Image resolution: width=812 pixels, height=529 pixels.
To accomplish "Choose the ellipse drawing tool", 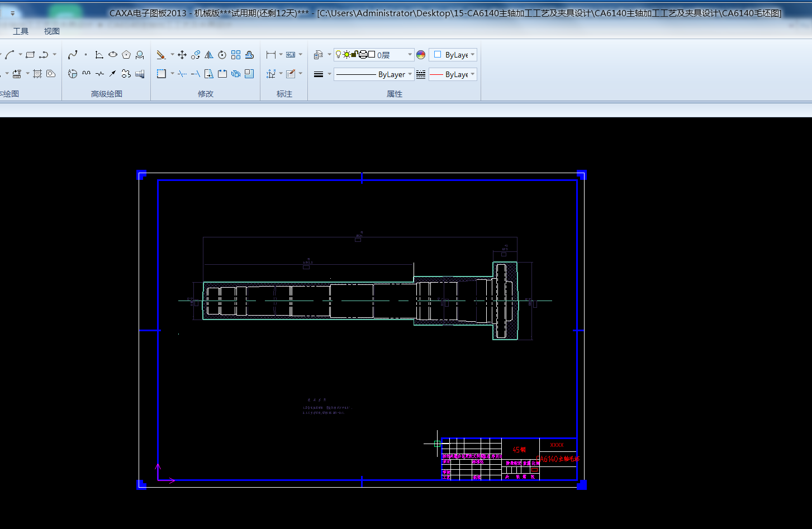I will pos(113,55).
